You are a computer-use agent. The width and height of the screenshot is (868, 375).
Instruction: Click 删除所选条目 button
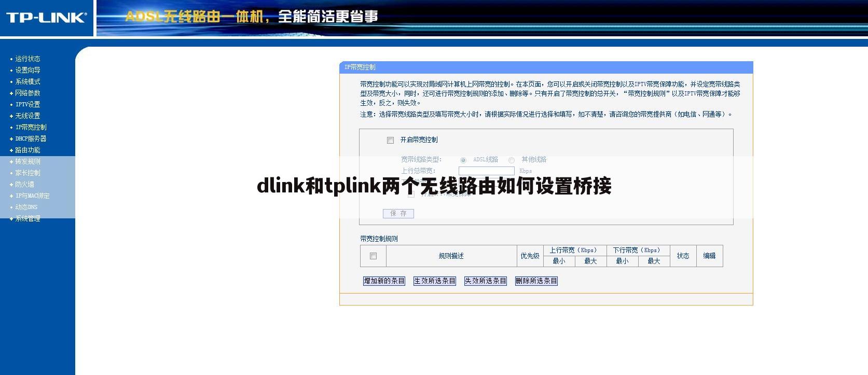tap(536, 281)
